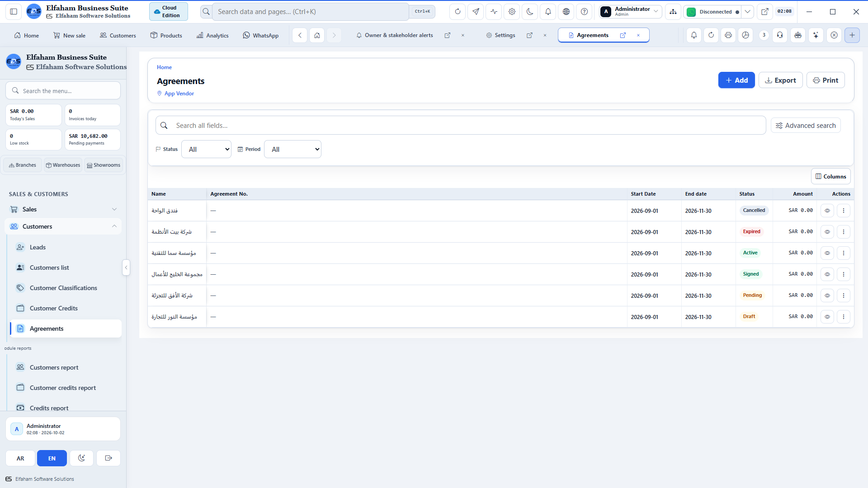Collapse the sidebar with the arrow handle
The height and width of the screenshot is (488, 868).
click(126, 267)
